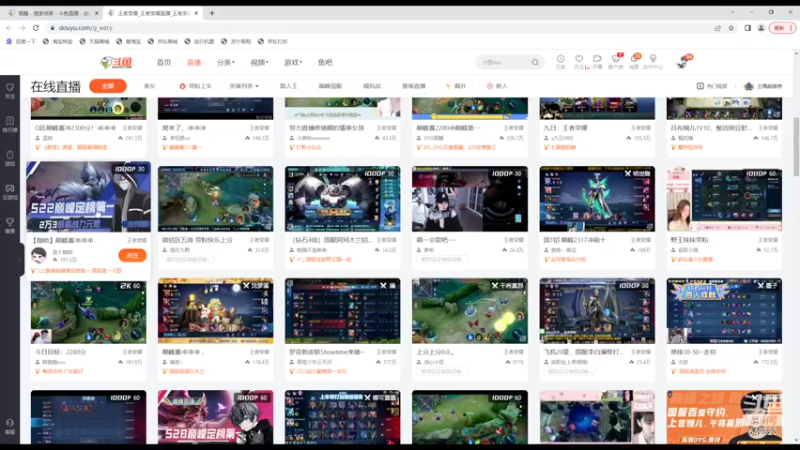Click the address bar showing douyu.com/g_wzry
Screen dimensions: 800x450
coord(378,28)
